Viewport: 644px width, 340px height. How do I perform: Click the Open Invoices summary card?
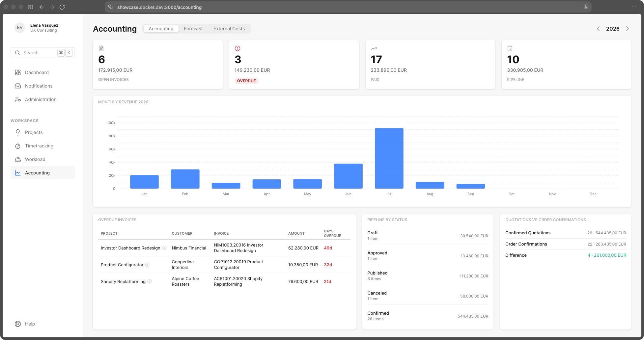click(158, 65)
